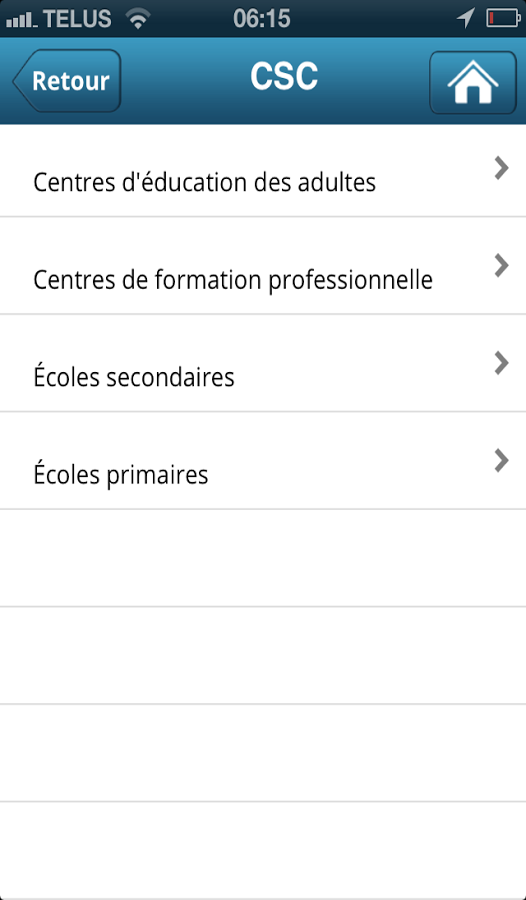Screen dimensions: 526x900
Task: Select Écoles primaires list item
Action: [263, 461]
